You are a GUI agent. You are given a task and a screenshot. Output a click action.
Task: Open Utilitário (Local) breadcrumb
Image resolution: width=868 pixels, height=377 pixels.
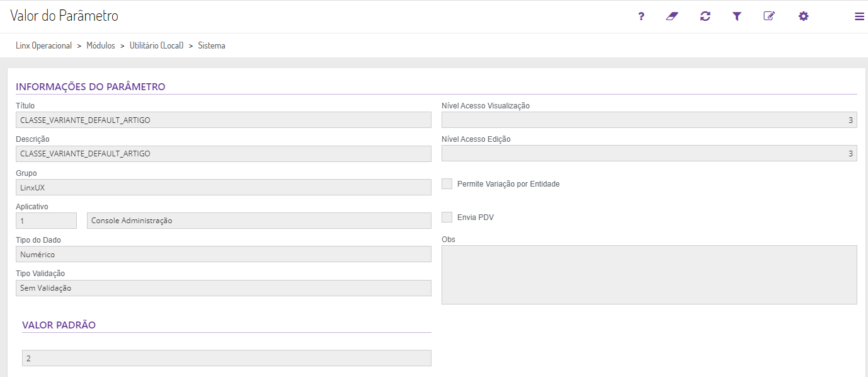click(x=156, y=46)
